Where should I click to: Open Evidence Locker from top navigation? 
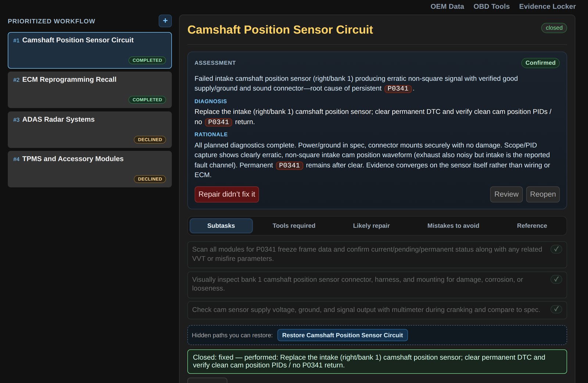tap(547, 7)
